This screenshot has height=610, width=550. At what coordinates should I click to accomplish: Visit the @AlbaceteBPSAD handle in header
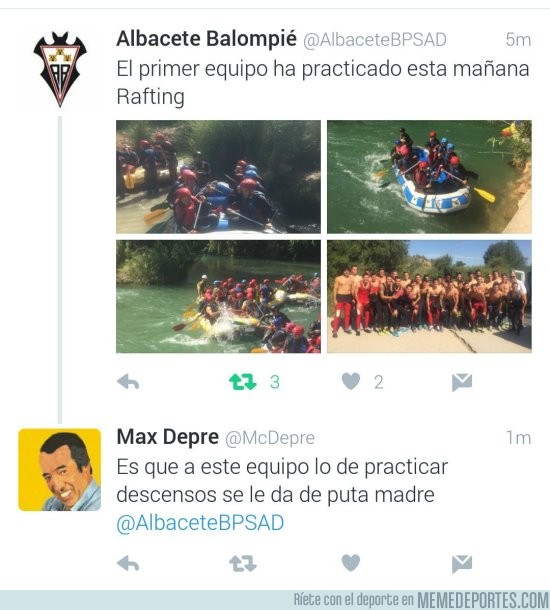(x=375, y=40)
